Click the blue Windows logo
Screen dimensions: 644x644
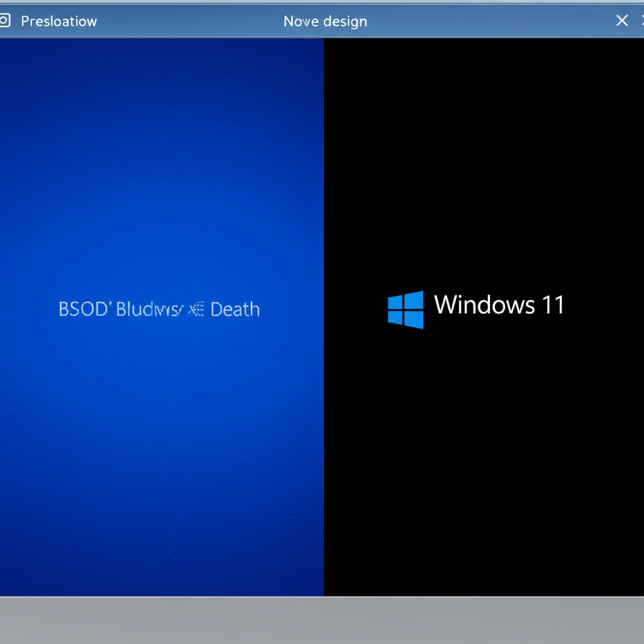tap(406, 309)
